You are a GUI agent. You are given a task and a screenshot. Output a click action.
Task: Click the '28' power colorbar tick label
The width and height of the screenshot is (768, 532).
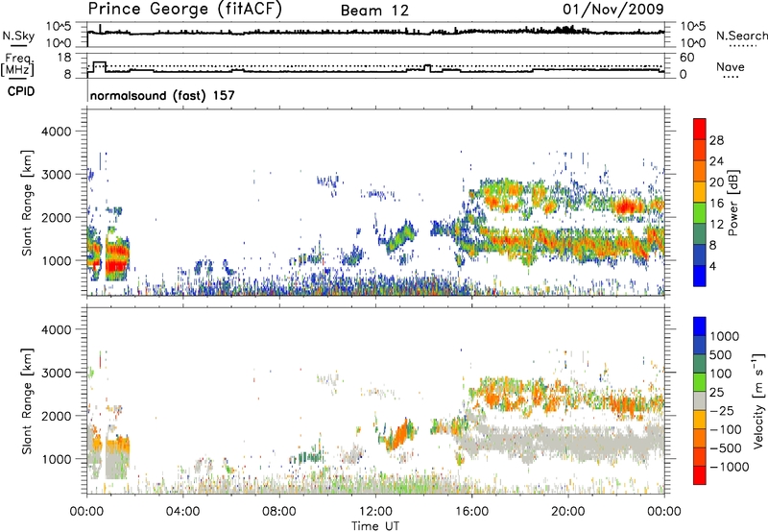[716, 140]
